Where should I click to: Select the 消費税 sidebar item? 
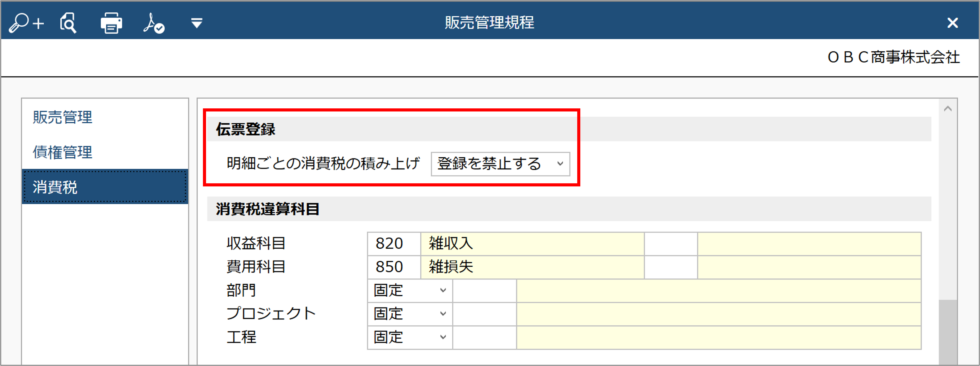tap(105, 187)
